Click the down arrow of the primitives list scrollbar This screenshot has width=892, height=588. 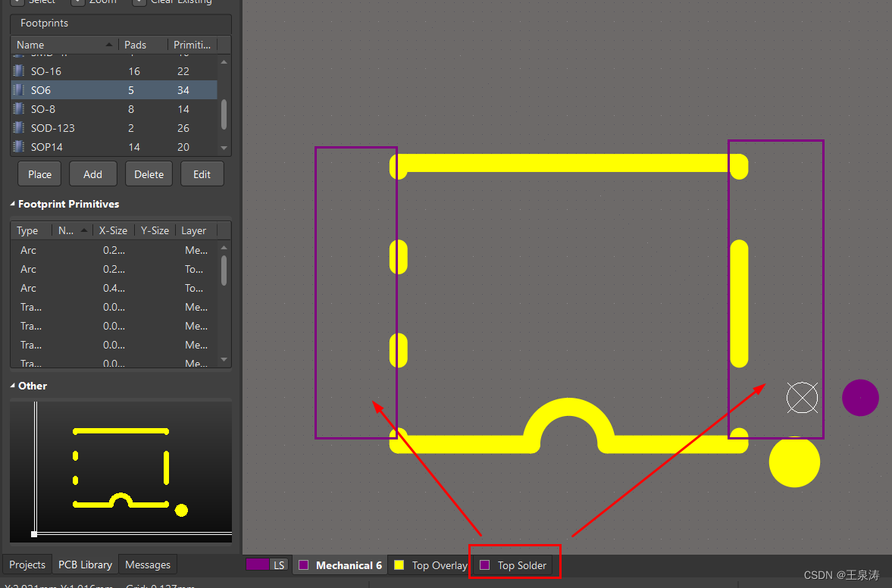coord(224,359)
